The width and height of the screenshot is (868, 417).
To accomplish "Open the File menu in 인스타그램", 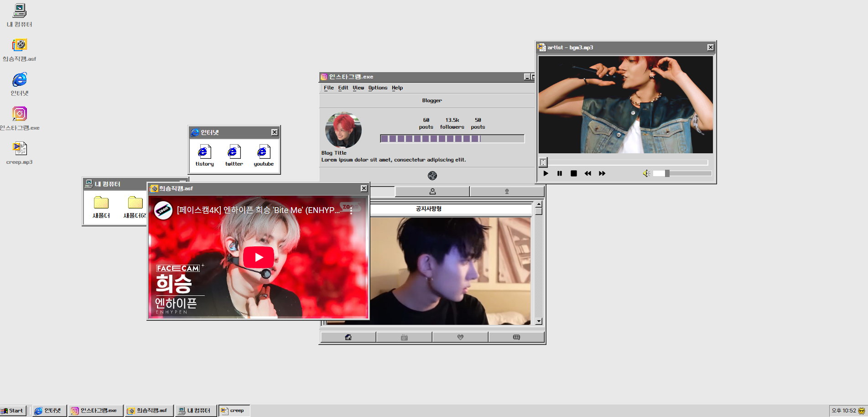I will coord(329,88).
